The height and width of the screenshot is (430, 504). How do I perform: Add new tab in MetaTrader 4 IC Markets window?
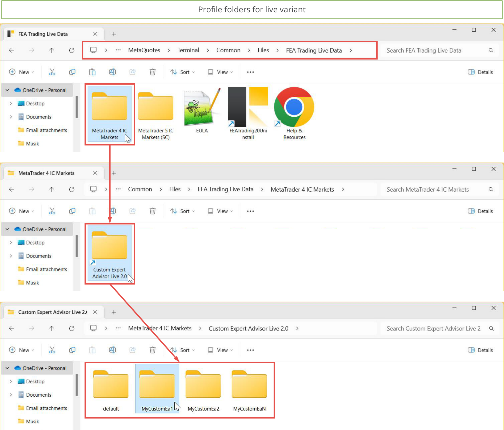pos(114,173)
